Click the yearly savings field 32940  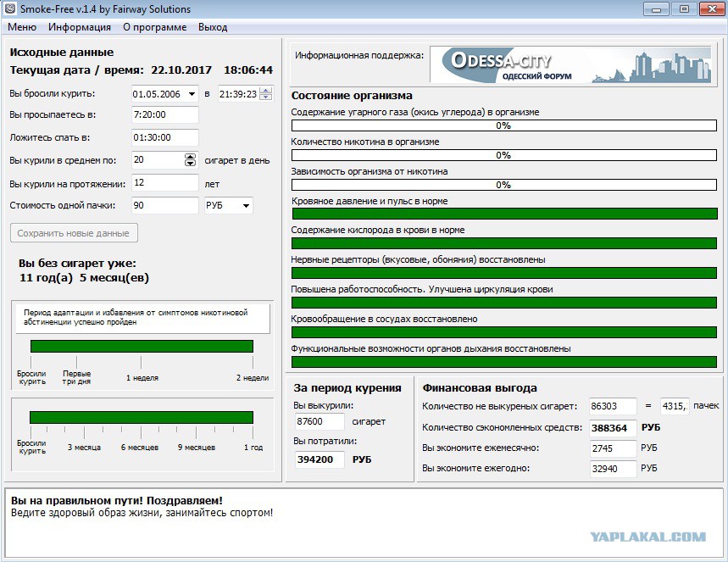click(x=613, y=469)
